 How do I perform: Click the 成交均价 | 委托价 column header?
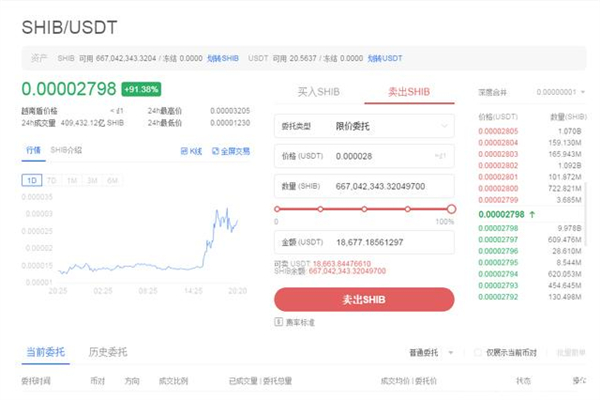point(408,381)
